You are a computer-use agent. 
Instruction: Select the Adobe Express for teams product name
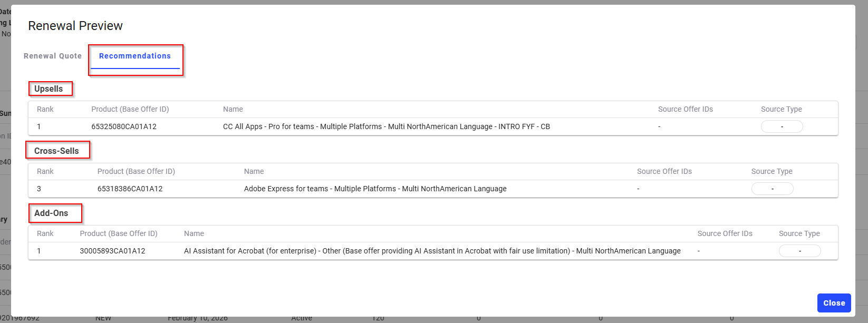pyautogui.click(x=375, y=189)
